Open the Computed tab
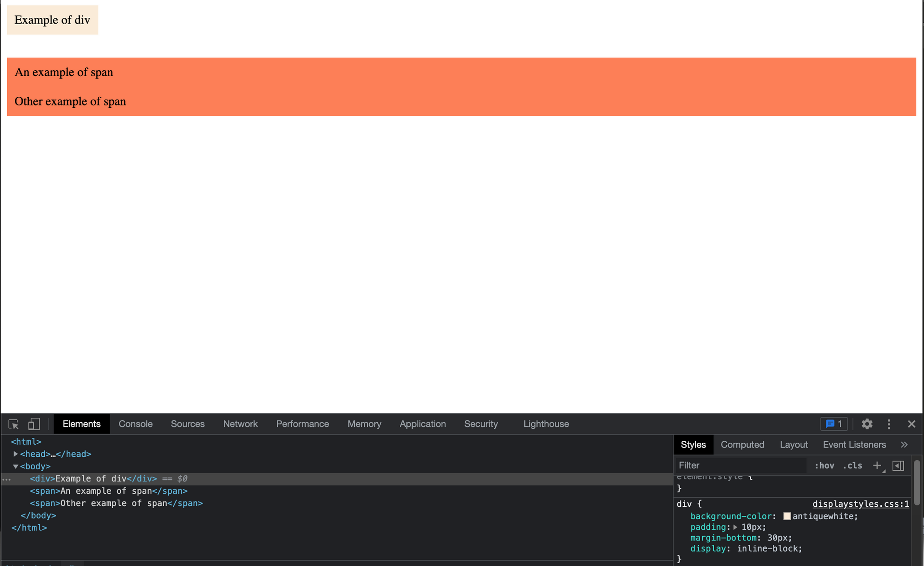The width and height of the screenshot is (924, 566). 742,445
